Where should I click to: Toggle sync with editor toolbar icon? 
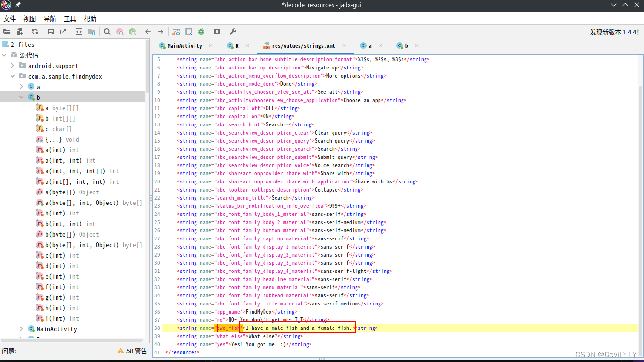click(79, 32)
